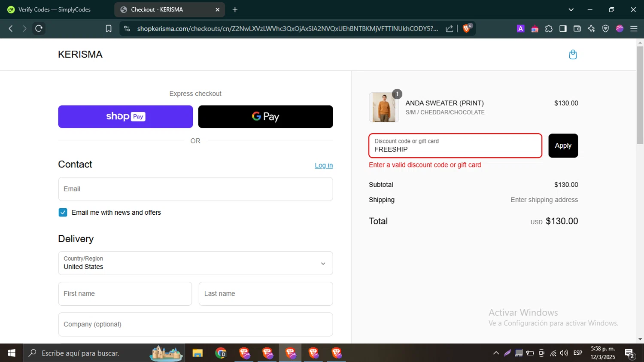Open the volume control in tray
Screen dimensions: 644x362
click(x=564, y=353)
